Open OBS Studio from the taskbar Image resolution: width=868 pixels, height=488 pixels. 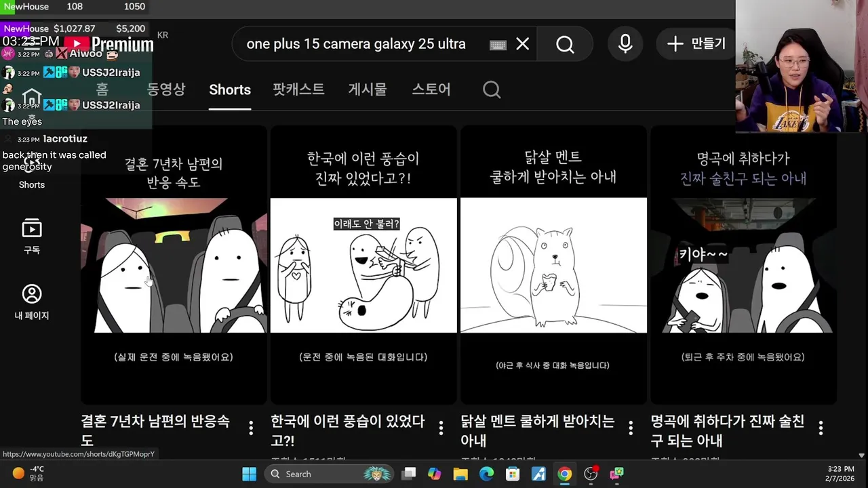591,474
